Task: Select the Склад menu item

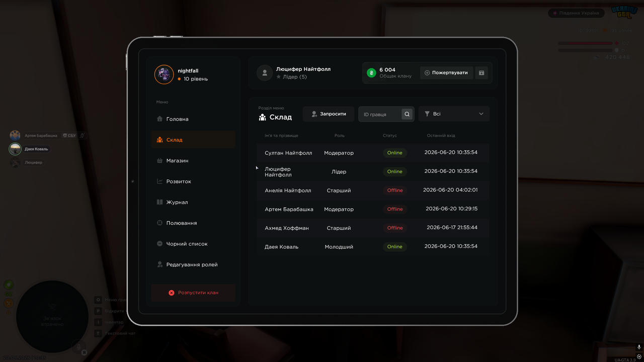Action: pyautogui.click(x=193, y=140)
